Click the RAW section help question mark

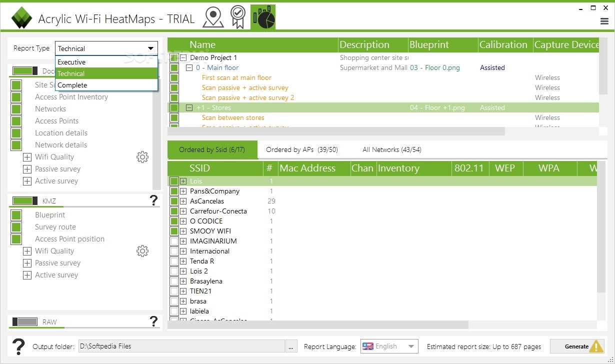click(x=153, y=321)
